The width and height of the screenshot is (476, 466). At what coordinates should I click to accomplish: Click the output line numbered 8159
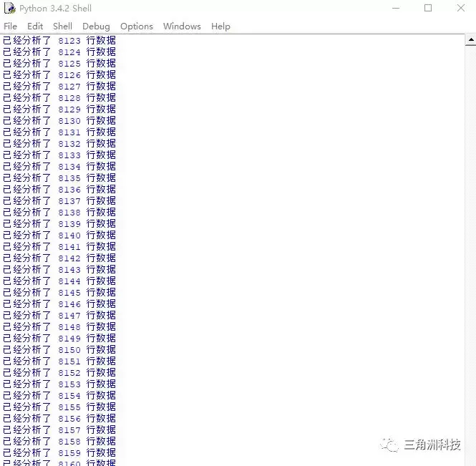pyautogui.click(x=59, y=452)
